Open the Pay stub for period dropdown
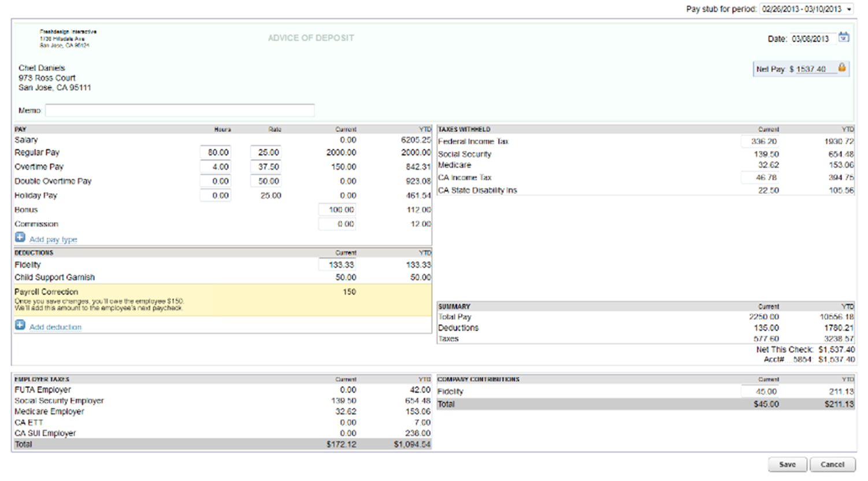868x481 pixels. [807, 9]
